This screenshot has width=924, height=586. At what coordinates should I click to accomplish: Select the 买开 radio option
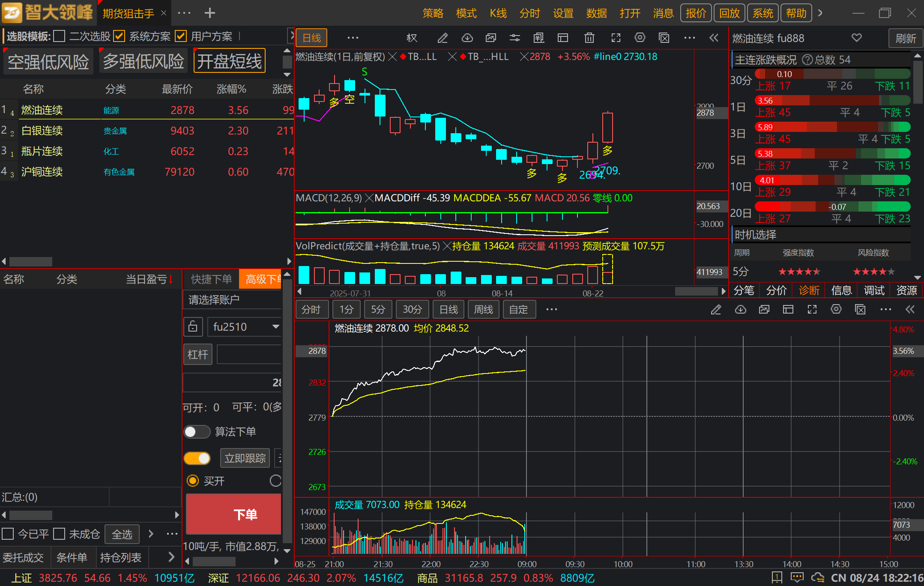193,481
